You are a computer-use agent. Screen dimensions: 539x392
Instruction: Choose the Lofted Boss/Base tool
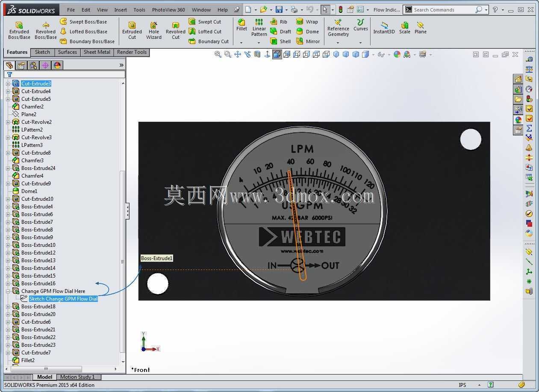pyautogui.click(x=83, y=31)
